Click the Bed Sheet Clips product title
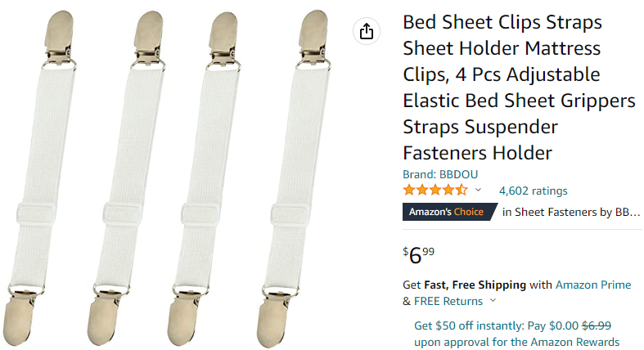Image resolution: width=644 pixels, height=350 pixels. (519, 87)
